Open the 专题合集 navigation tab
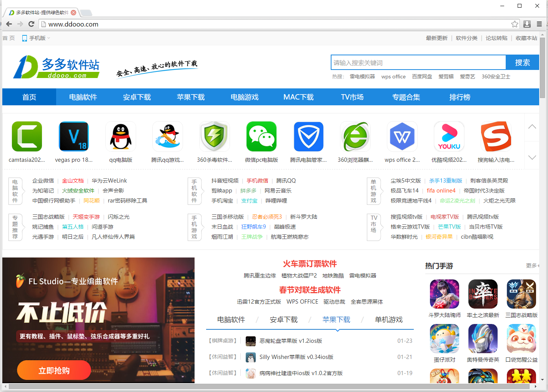 [x=406, y=97]
